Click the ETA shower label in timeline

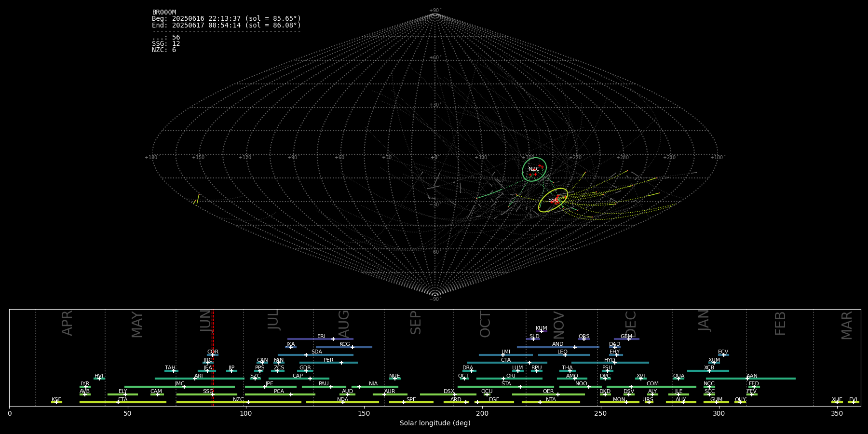point(123,400)
